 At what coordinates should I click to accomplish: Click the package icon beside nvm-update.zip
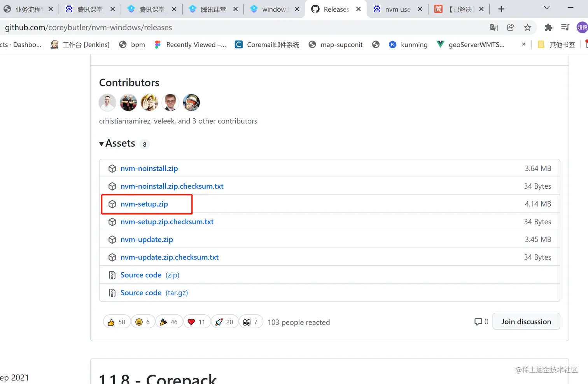coord(112,240)
